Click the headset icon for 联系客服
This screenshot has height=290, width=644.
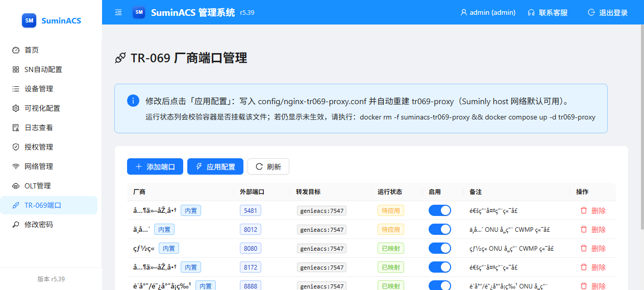[531, 12]
